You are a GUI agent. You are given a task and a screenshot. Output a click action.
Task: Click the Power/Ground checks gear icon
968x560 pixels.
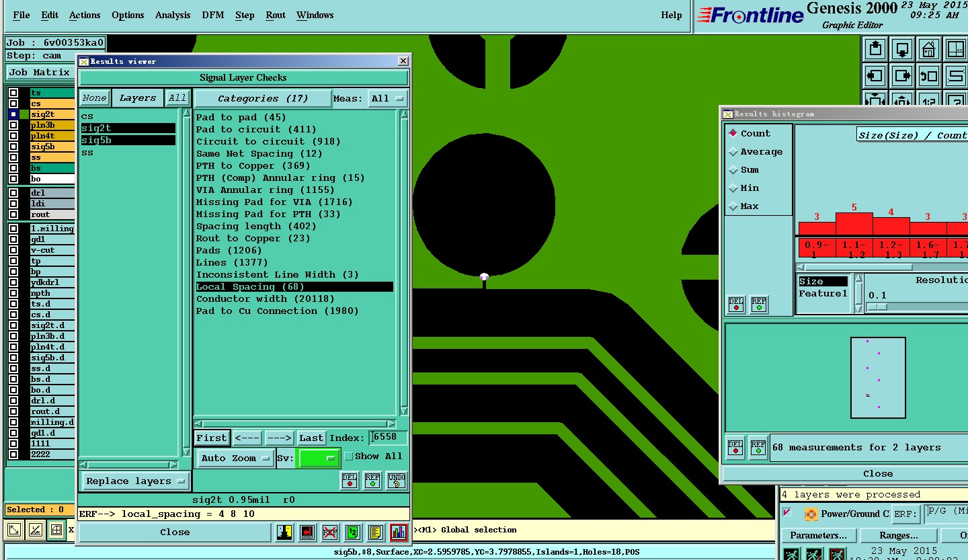point(811,514)
